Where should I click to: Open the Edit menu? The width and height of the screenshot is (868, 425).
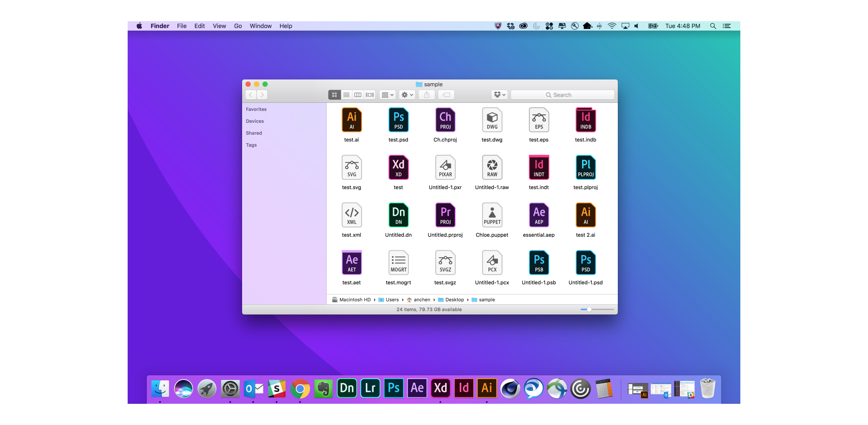[200, 26]
